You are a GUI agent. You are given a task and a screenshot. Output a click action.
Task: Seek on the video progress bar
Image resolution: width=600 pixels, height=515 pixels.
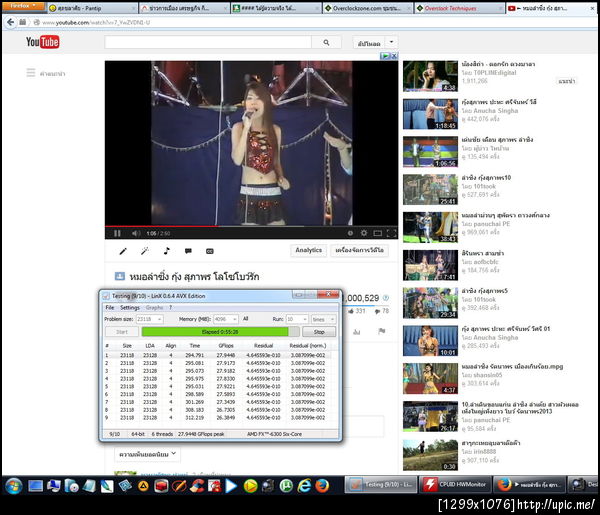(x=251, y=226)
